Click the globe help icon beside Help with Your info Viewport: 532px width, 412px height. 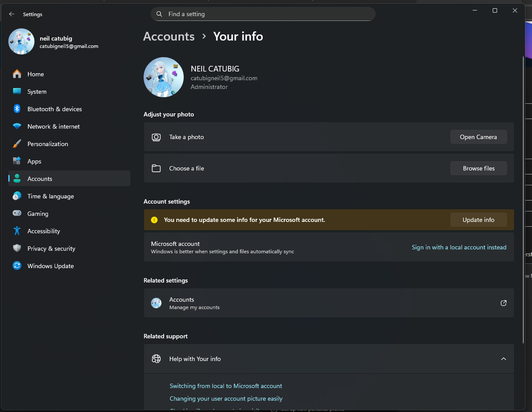[156, 359]
